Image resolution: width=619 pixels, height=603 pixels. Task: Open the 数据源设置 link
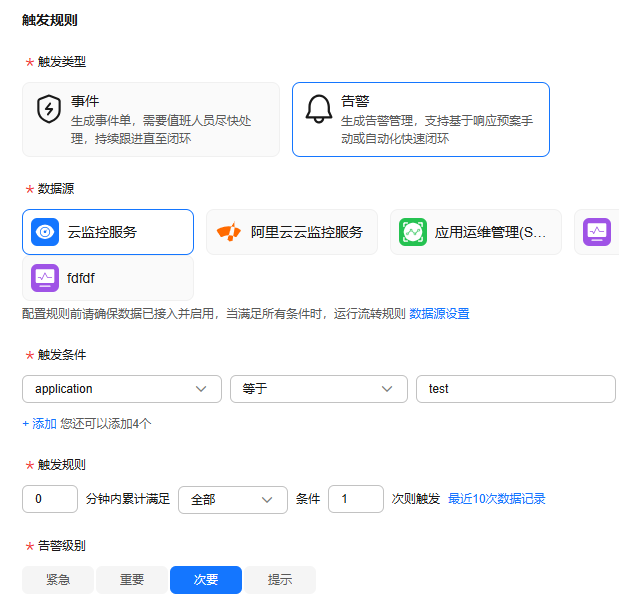click(439, 314)
